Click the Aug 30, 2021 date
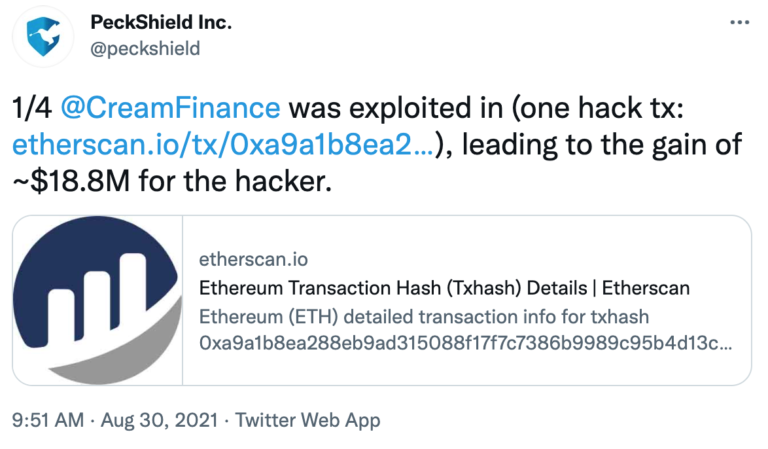Image resolution: width=768 pixels, height=449 pixels. point(159,420)
